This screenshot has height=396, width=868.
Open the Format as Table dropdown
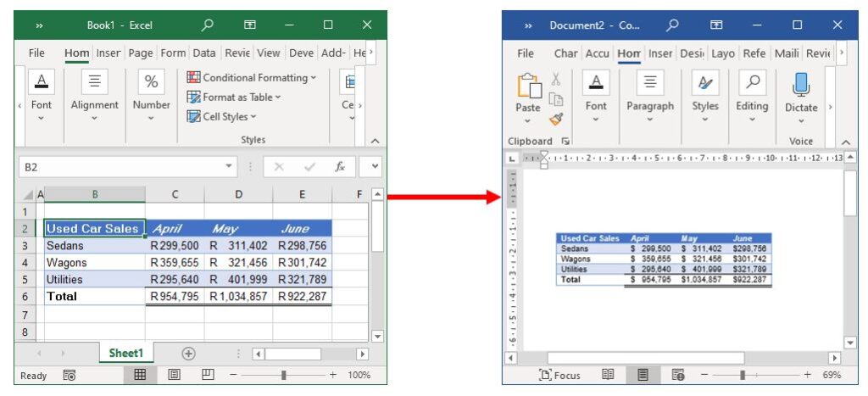(234, 98)
